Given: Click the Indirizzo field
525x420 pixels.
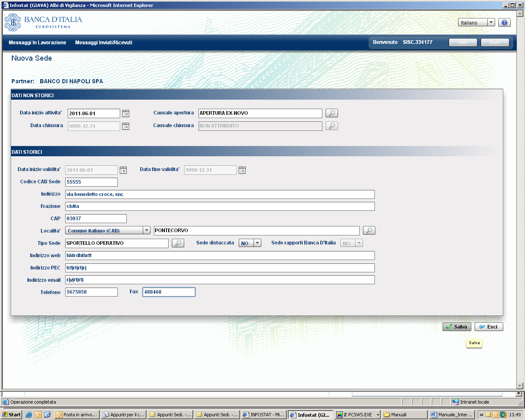Looking at the screenshot, I should pos(220,194).
